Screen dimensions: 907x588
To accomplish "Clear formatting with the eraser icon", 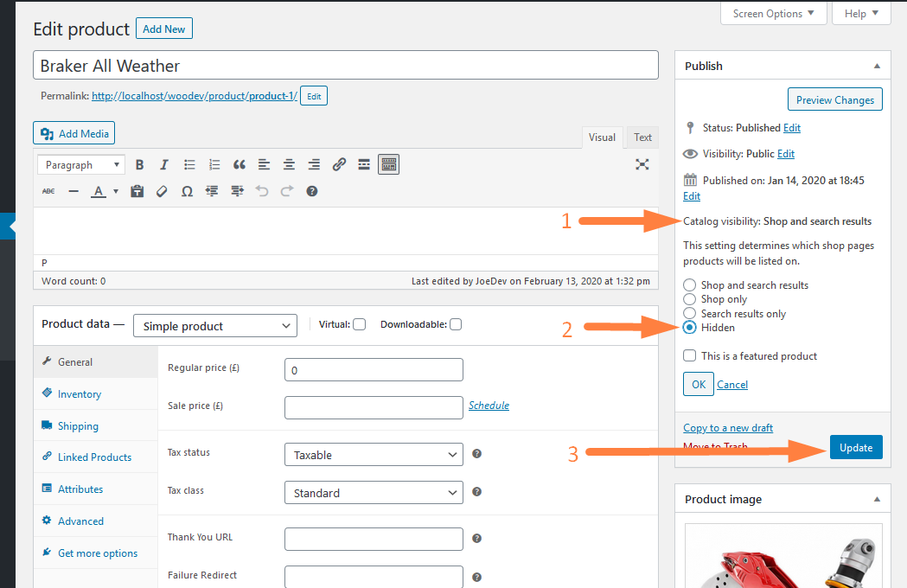I will click(162, 191).
